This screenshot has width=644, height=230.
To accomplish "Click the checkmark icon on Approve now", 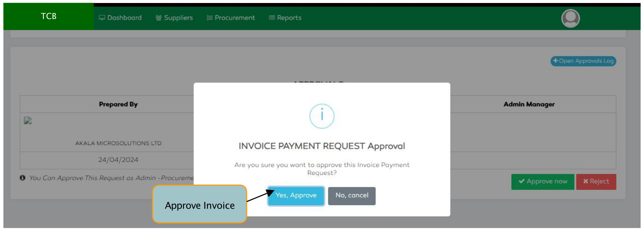I will [521, 181].
